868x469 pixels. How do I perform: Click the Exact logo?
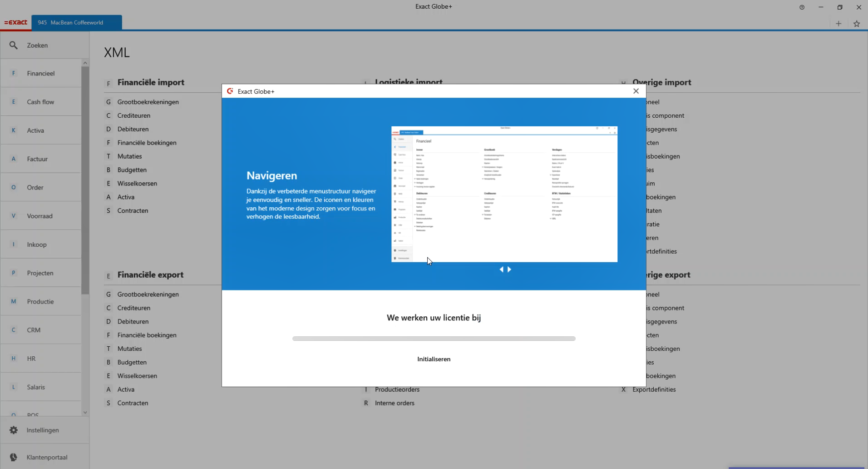(x=16, y=22)
